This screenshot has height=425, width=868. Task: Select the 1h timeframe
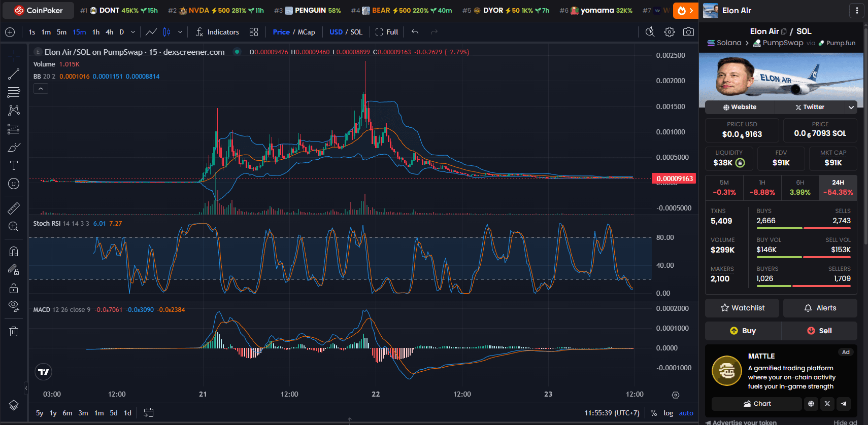click(x=96, y=32)
